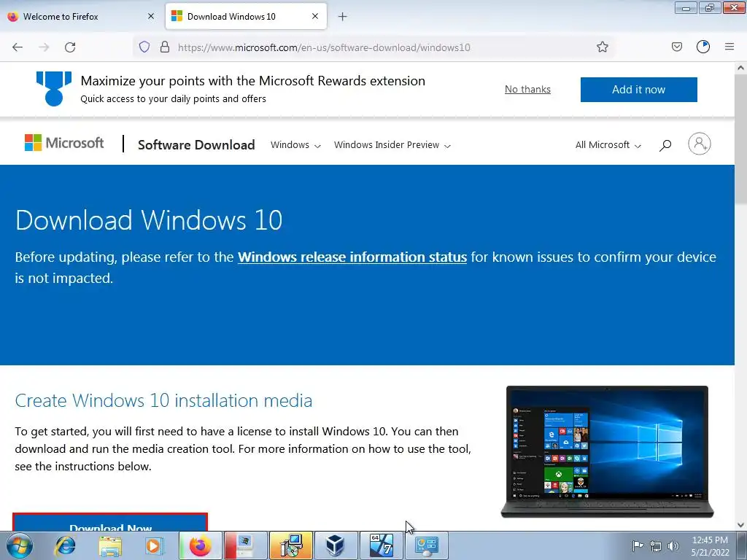Close the Welcome to Firefox tab
This screenshot has height=560, width=747.
click(151, 16)
